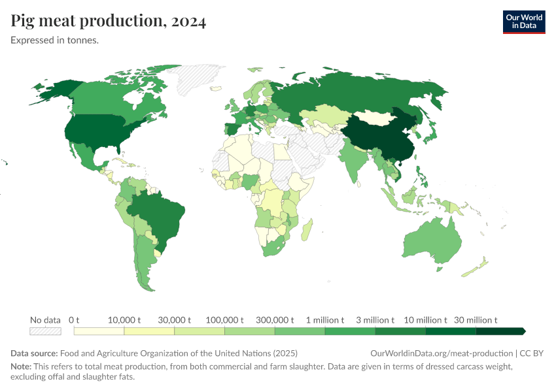Screen dimensions: 556x392
Task: Open the OurWorldinData.org/meat-production link
Action: pyautogui.click(x=441, y=353)
